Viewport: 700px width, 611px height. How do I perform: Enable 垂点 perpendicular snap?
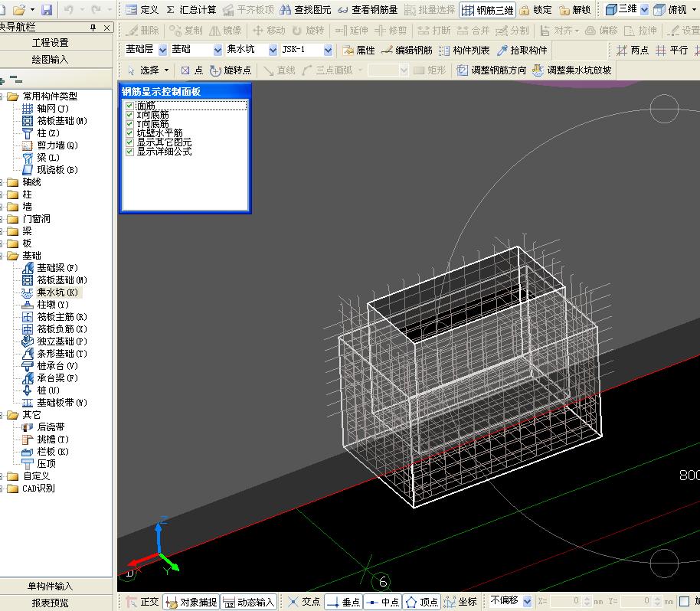click(343, 602)
